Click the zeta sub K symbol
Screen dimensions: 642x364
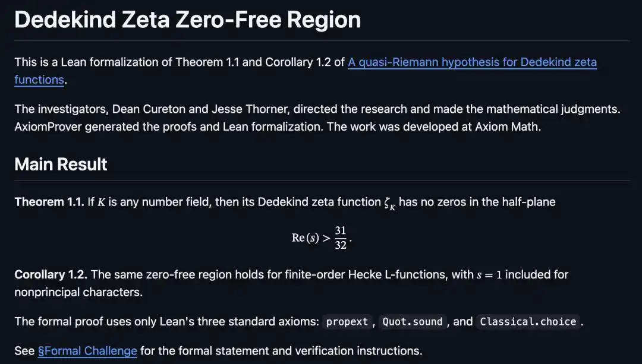390,203
